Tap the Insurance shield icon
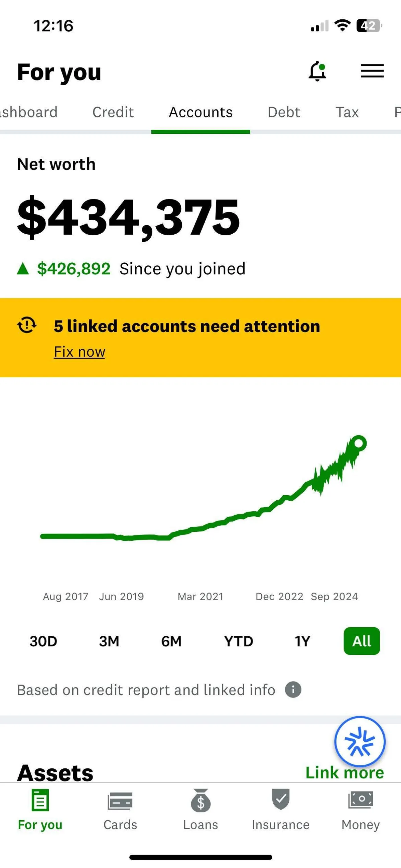Viewport: 401px width, 868px height. pyautogui.click(x=281, y=799)
